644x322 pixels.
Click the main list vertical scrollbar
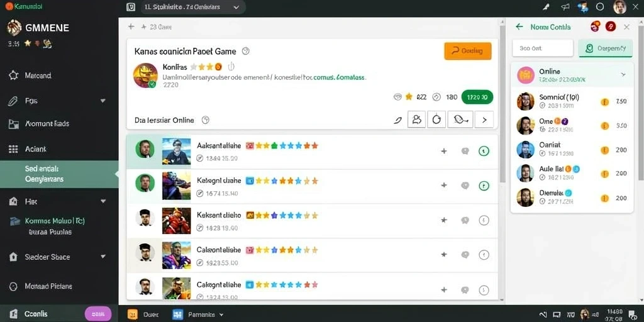click(502, 103)
